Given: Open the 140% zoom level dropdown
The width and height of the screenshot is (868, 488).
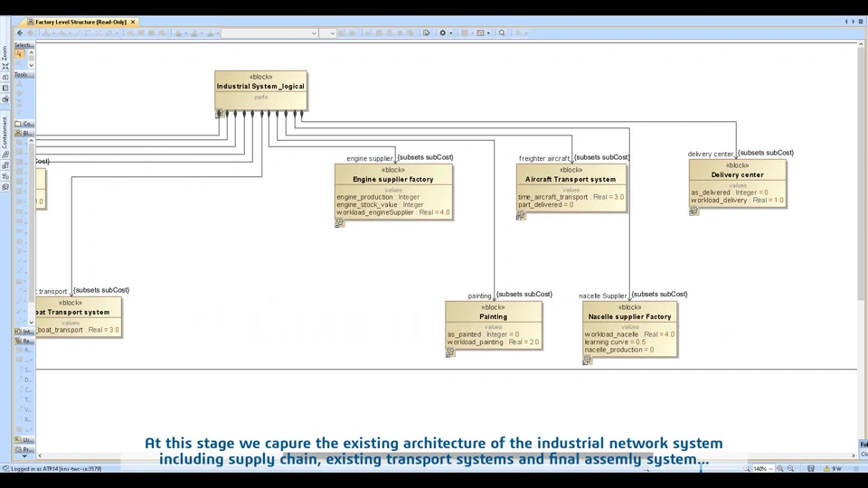Looking at the screenshot, I should pyautogui.click(x=763, y=469).
